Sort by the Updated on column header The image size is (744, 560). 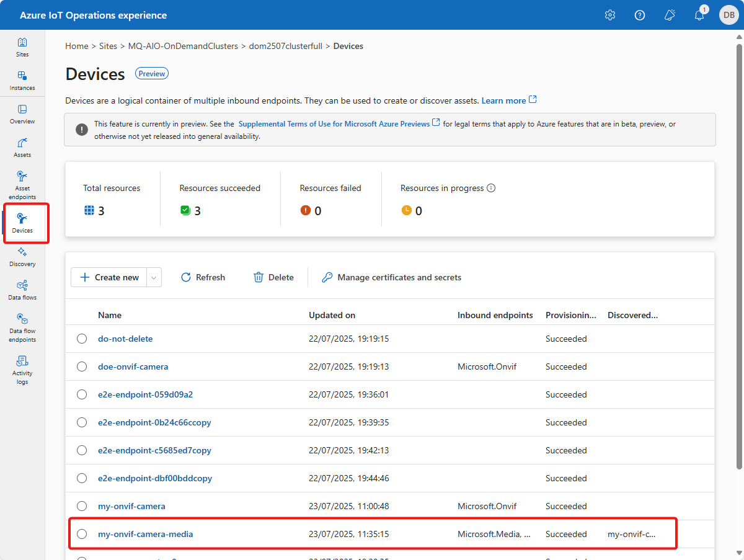pos(332,315)
